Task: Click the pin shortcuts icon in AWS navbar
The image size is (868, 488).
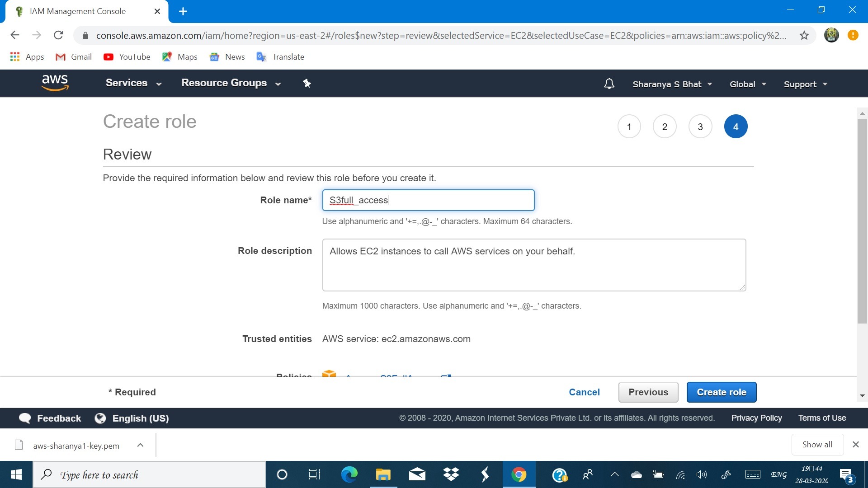Action: point(307,83)
